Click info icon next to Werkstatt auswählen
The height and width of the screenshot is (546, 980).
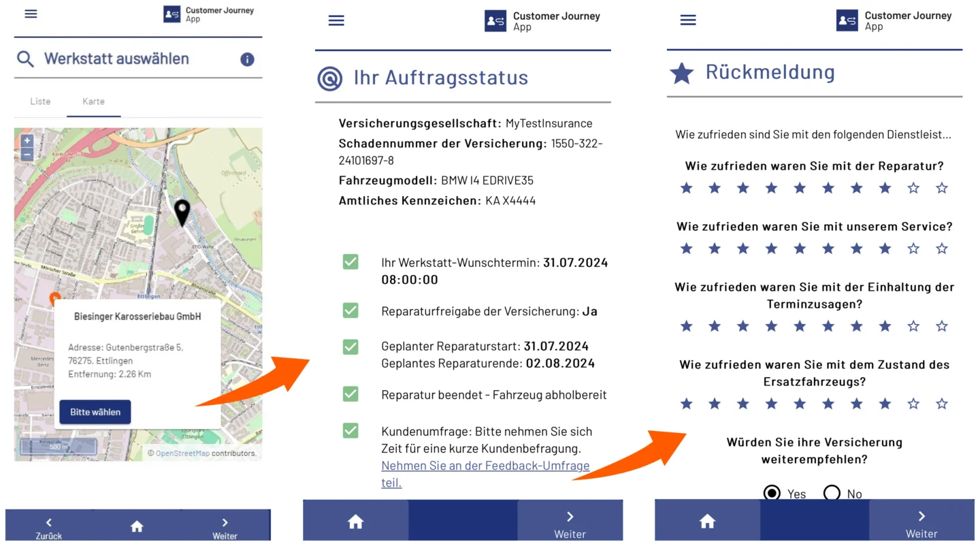(247, 59)
